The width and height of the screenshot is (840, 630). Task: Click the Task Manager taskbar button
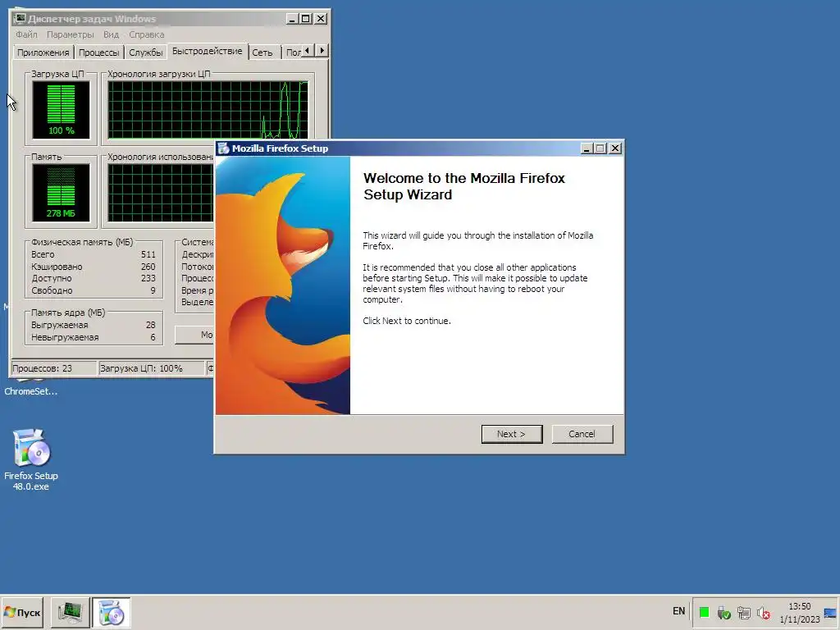tap(71, 612)
